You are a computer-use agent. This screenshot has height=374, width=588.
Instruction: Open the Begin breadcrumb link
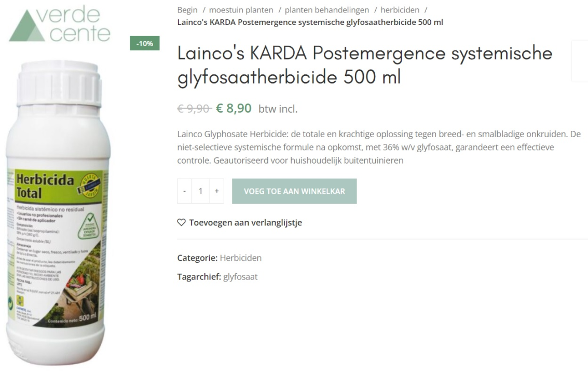(x=187, y=9)
